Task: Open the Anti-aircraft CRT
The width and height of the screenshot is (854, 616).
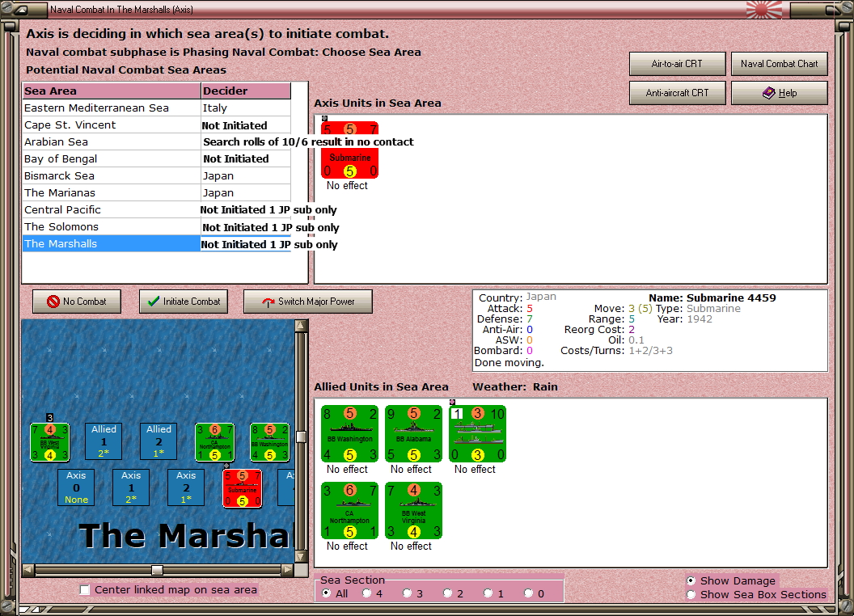Action: tap(677, 93)
